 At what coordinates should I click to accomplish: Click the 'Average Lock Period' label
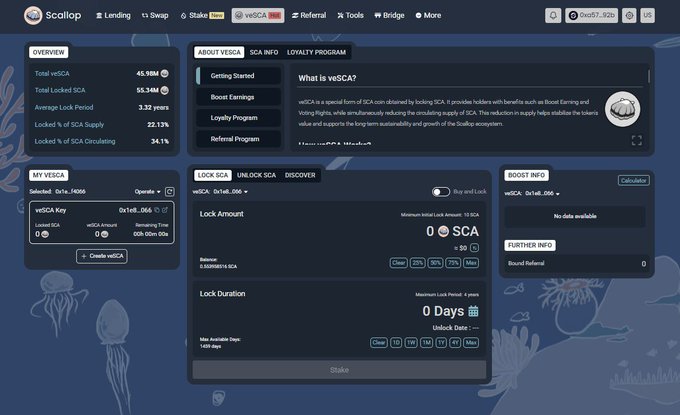click(x=64, y=108)
